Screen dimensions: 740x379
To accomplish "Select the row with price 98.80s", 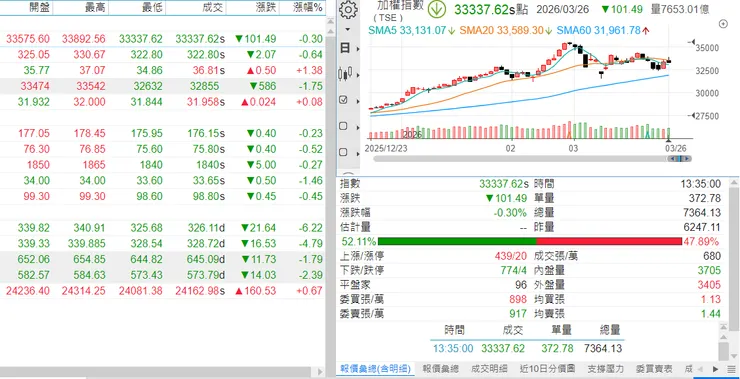I will pos(162,196).
